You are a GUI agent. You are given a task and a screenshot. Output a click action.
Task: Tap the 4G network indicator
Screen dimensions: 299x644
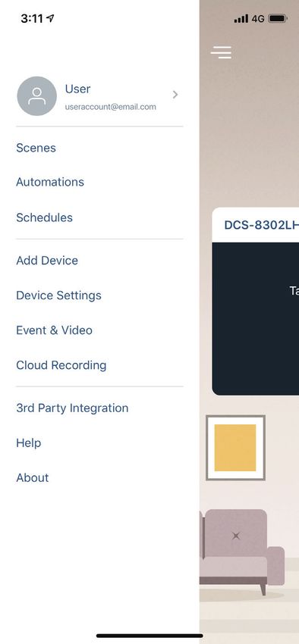tap(258, 18)
